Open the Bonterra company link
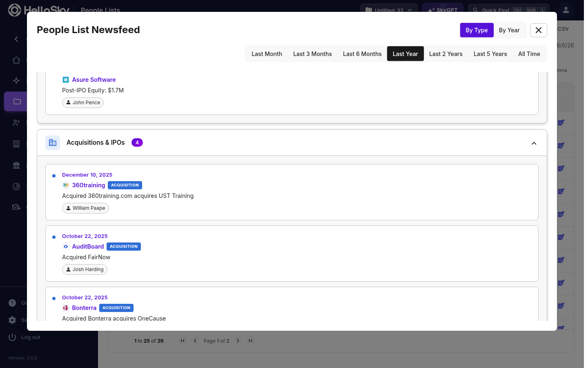This screenshot has width=588, height=368. [84, 308]
